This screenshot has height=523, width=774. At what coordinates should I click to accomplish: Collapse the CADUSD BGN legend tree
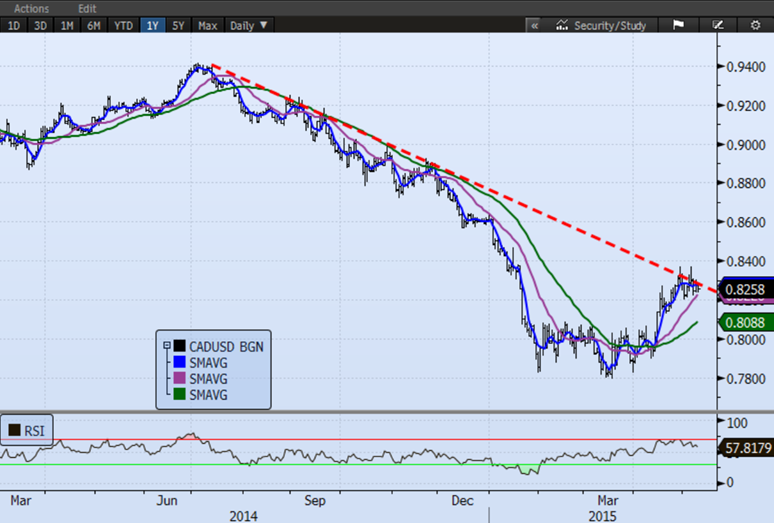click(x=166, y=346)
